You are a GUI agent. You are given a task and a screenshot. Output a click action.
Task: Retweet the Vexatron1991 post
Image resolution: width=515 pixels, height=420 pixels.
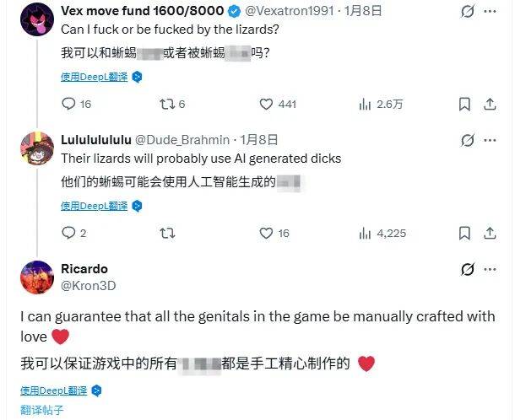click(x=172, y=104)
